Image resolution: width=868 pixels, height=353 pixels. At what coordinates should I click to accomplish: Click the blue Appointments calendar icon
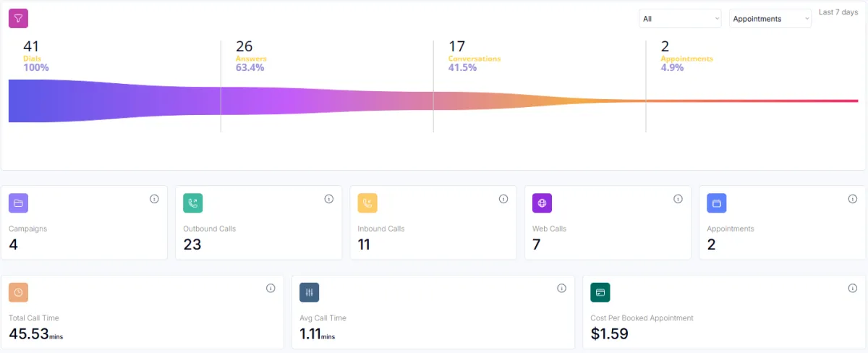coord(717,203)
